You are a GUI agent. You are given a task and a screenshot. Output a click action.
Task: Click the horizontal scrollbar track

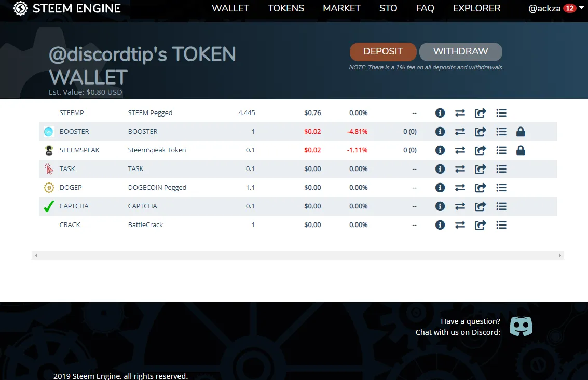298,255
